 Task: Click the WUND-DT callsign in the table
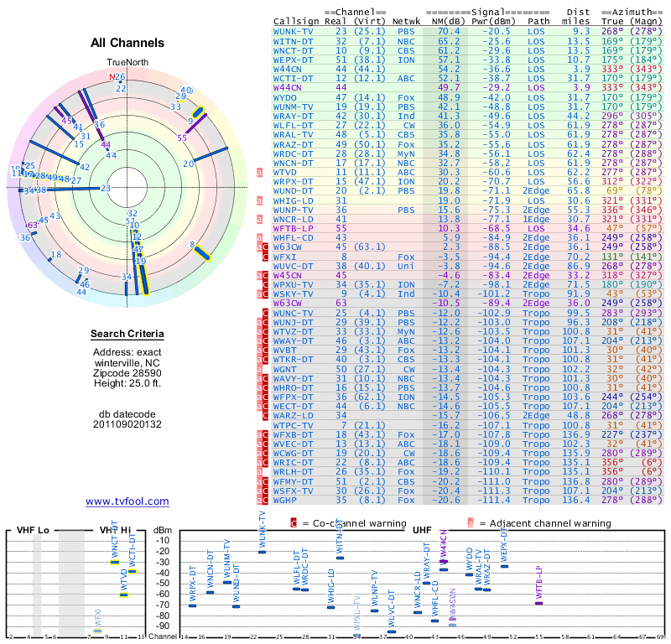[293, 191]
